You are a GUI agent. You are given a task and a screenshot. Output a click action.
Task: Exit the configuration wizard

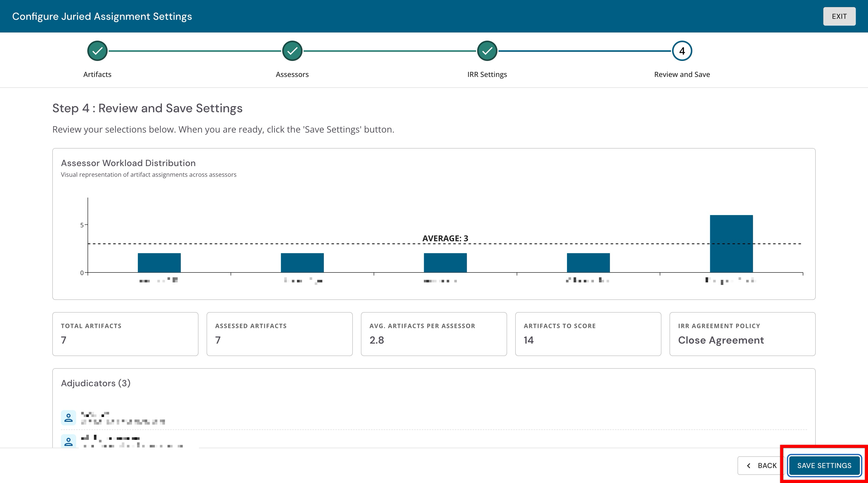tap(839, 16)
